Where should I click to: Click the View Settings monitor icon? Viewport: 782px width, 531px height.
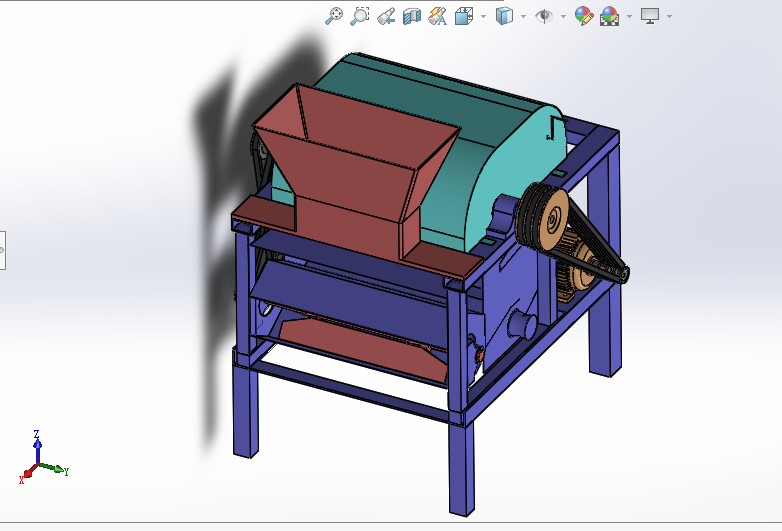[x=650, y=16]
